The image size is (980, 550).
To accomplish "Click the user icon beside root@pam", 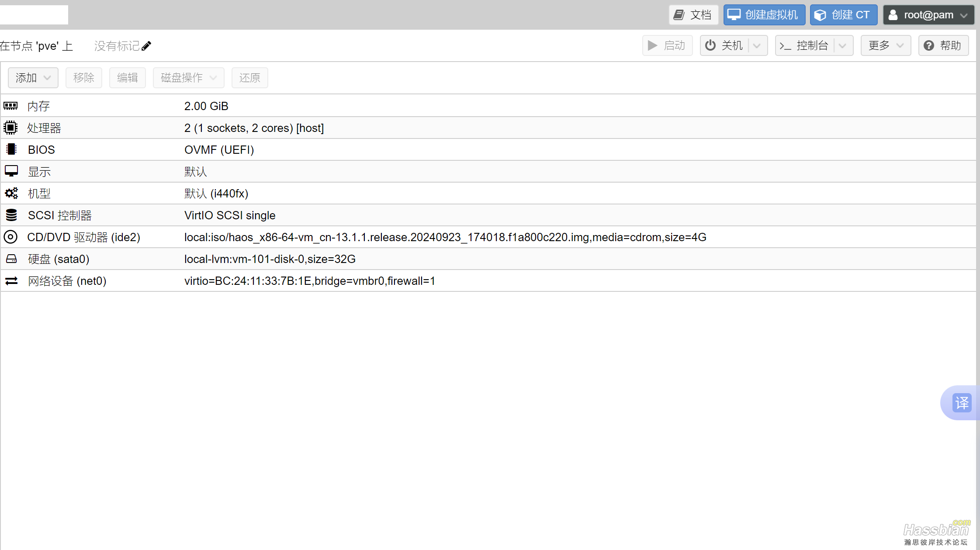I will pyautogui.click(x=893, y=15).
